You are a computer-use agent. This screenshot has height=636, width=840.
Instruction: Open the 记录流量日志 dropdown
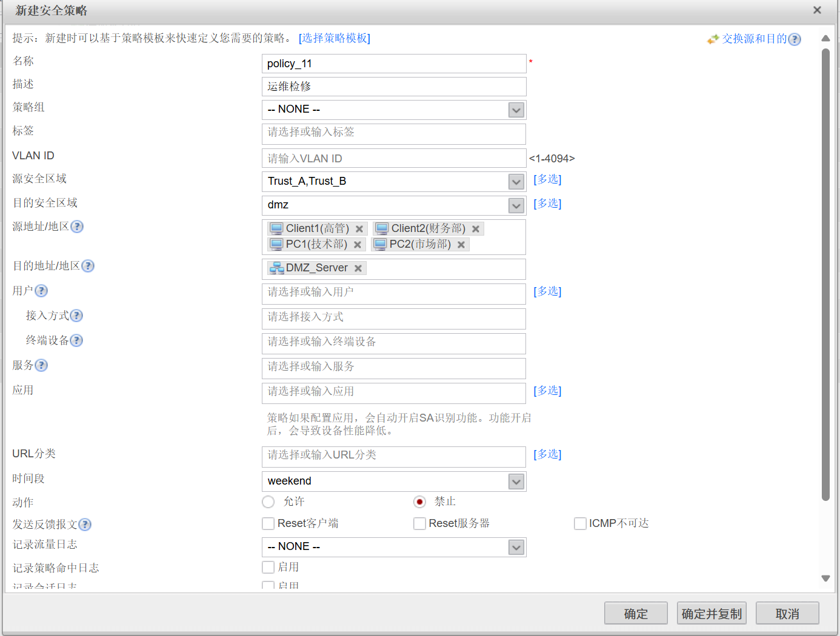click(516, 547)
